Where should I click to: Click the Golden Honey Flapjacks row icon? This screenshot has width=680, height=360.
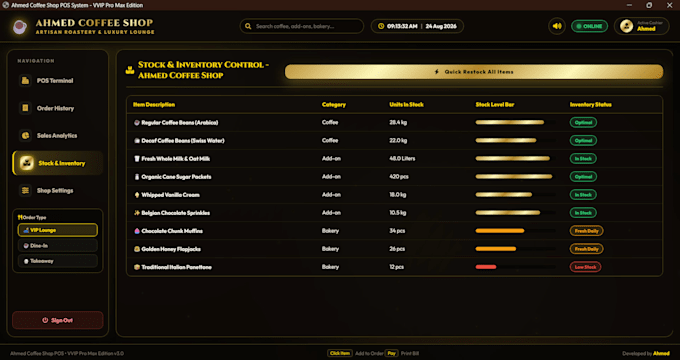click(137, 249)
